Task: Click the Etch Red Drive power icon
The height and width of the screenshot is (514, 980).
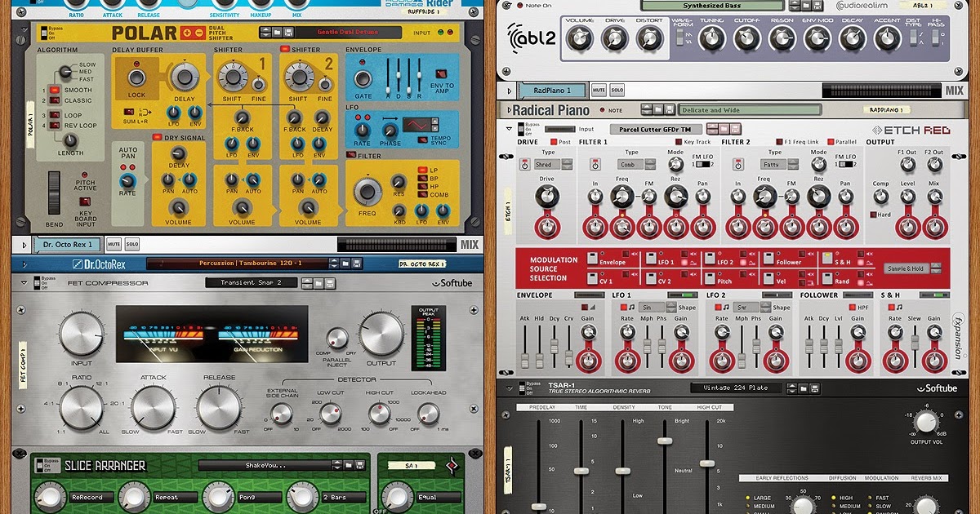Action: pyautogui.click(x=525, y=164)
